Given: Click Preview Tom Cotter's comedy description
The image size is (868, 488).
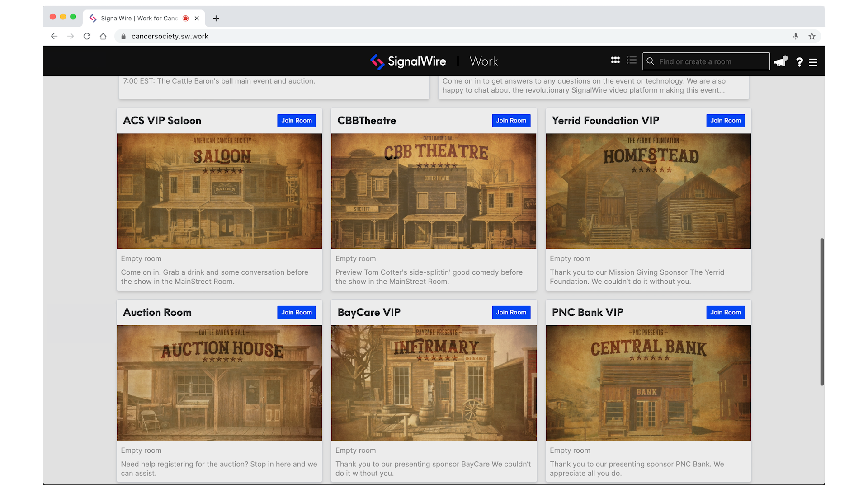Looking at the screenshot, I should coord(429,277).
